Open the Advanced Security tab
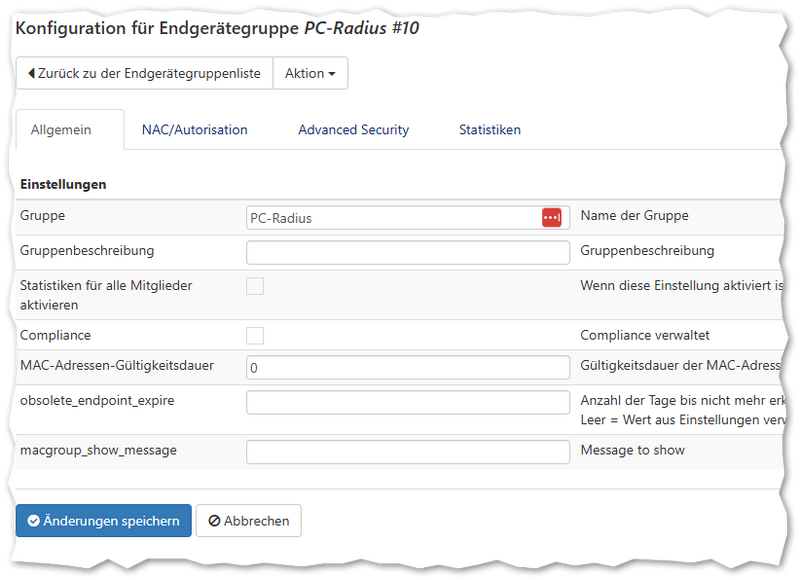The height and width of the screenshot is (580, 800). click(x=354, y=130)
